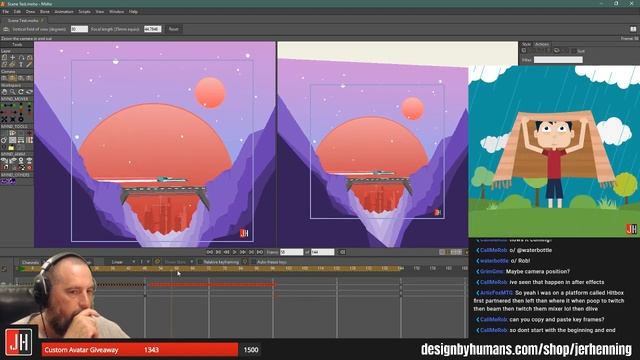Image resolution: width=640 pixels, height=360 pixels.
Task: Select the Channels timeline tab
Action: coord(30,262)
